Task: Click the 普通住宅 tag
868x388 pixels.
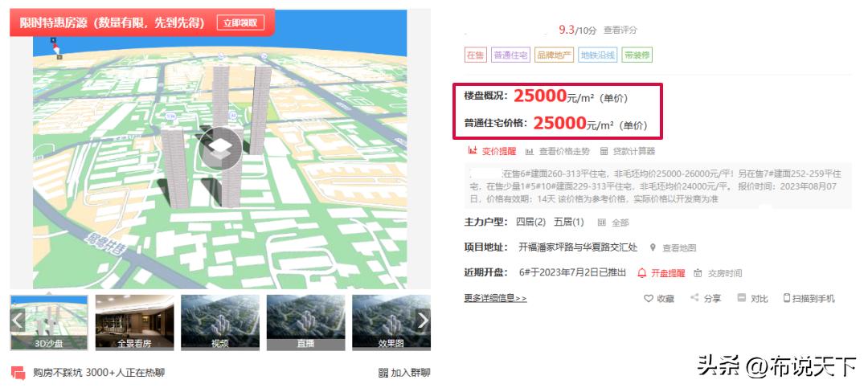Action: point(510,55)
